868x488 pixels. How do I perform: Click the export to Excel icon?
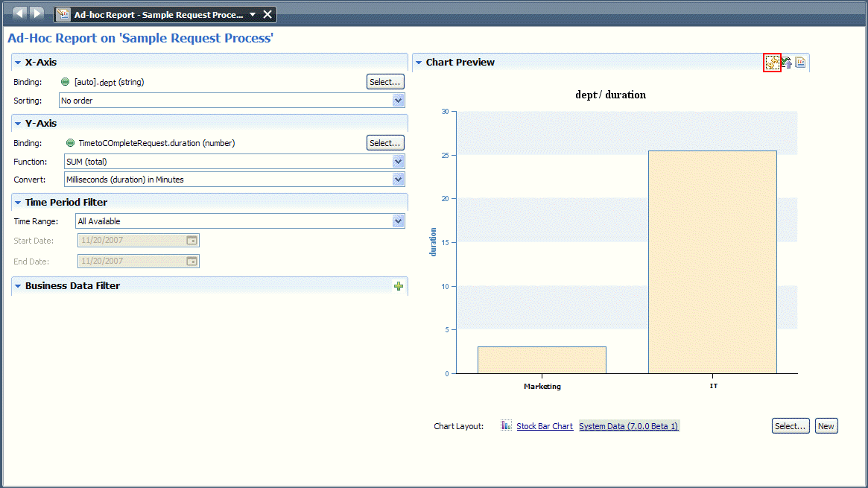[786, 63]
